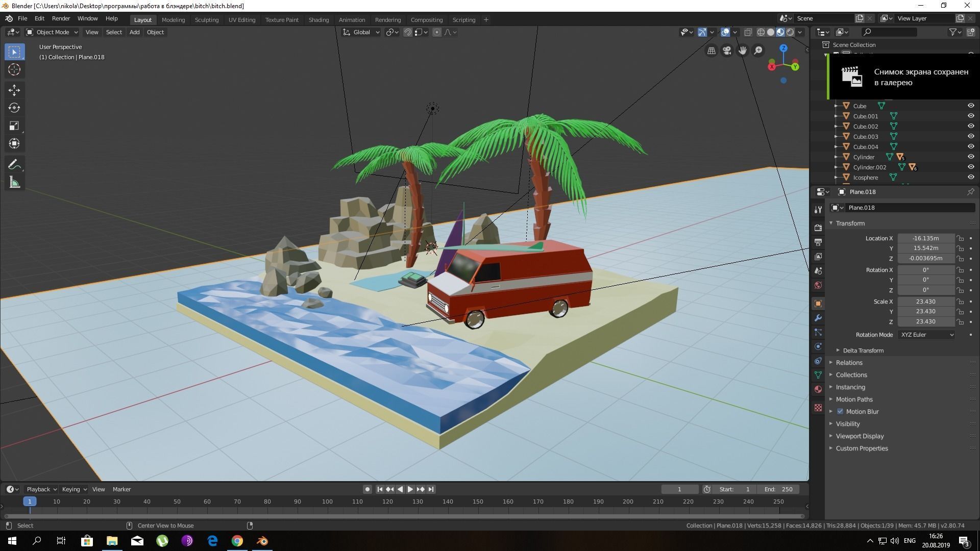Select the Move tool
The image size is (980, 551).
[x=14, y=90]
